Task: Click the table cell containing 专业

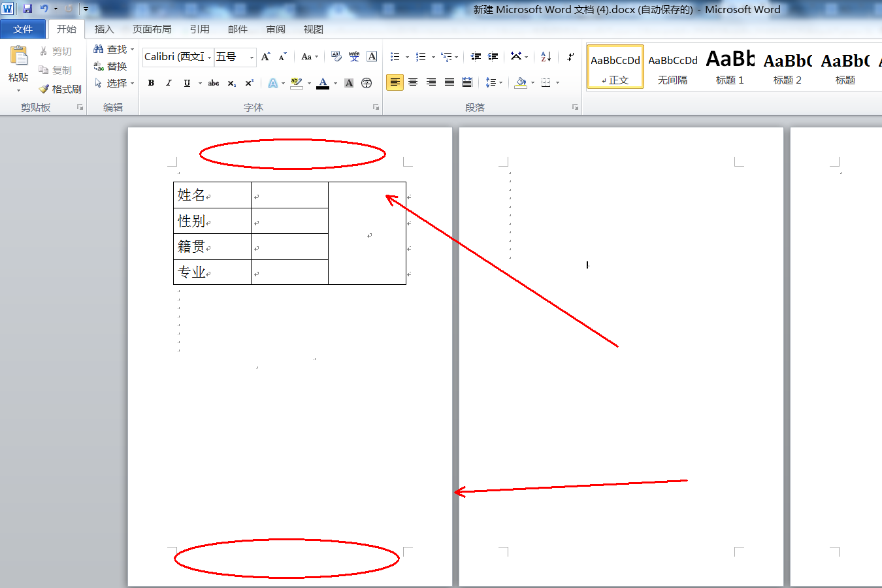Action: click(212, 272)
